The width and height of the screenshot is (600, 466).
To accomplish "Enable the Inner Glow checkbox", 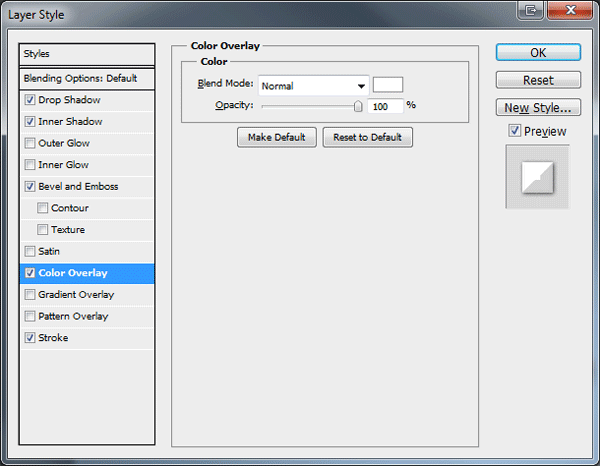I will tap(30, 165).
